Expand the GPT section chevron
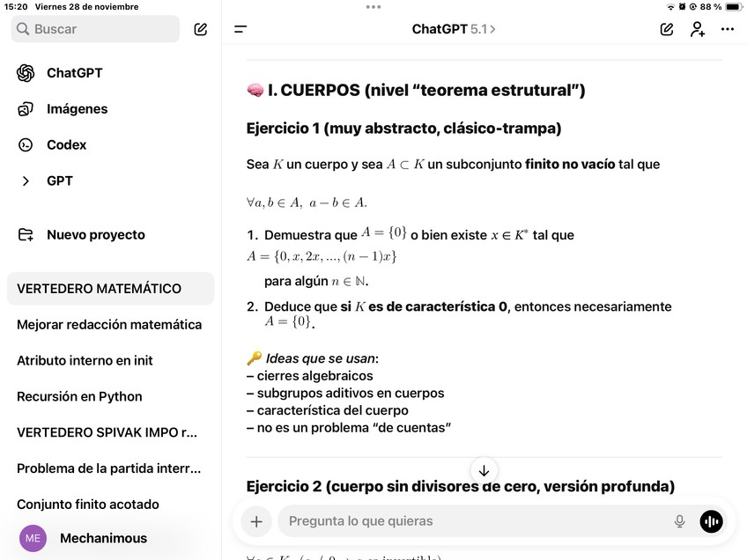This screenshot has height=560, width=747. click(26, 181)
